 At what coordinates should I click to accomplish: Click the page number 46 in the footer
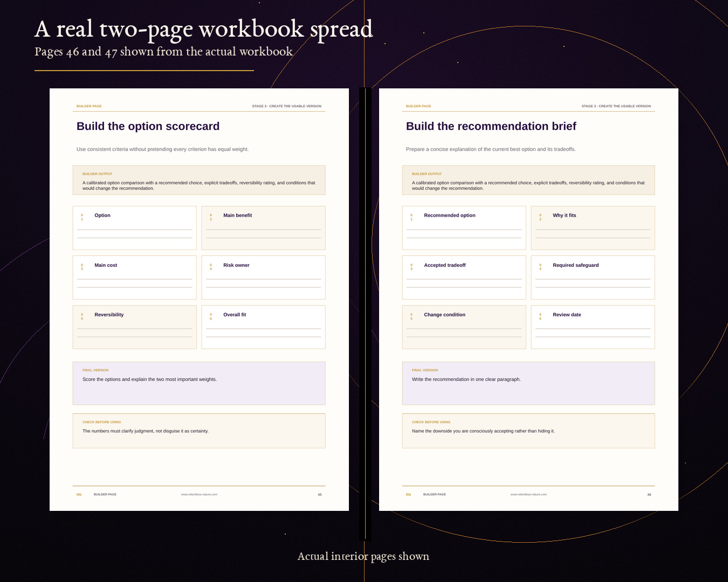(649, 495)
